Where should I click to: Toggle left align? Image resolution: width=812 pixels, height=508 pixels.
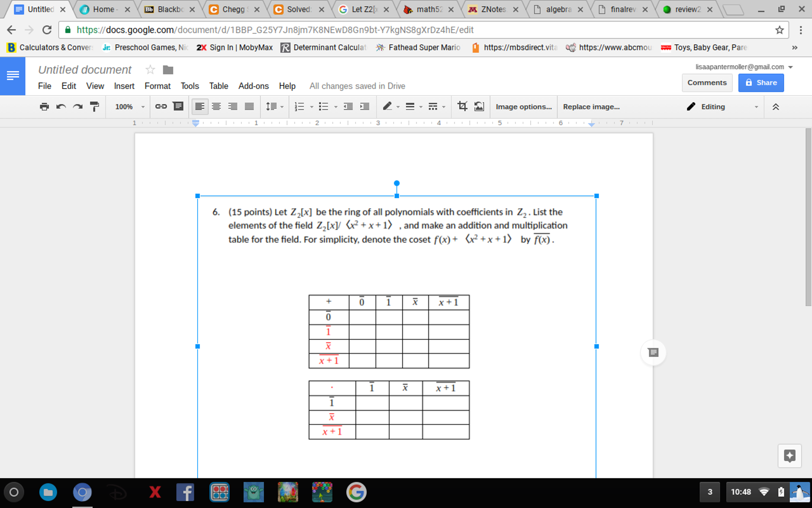click(x=200, y=106)
